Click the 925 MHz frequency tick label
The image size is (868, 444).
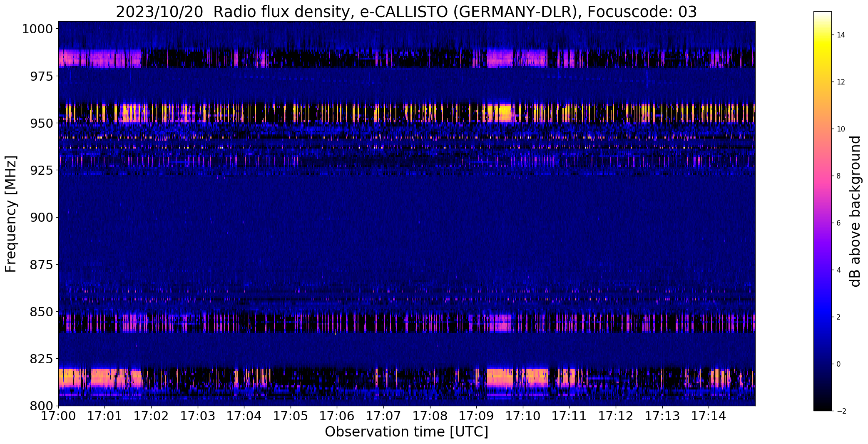41,170
